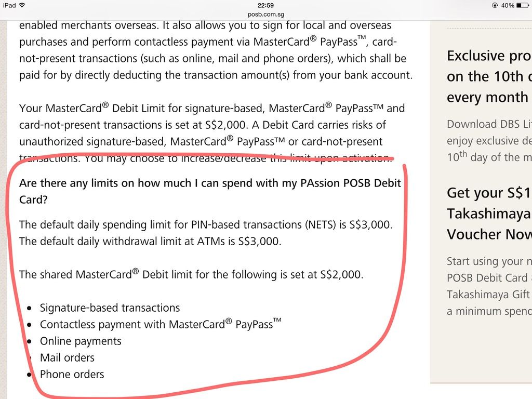Select the "Phone orders" bullet item
This screenshot has width=532, height=399.
pos(72,375)
